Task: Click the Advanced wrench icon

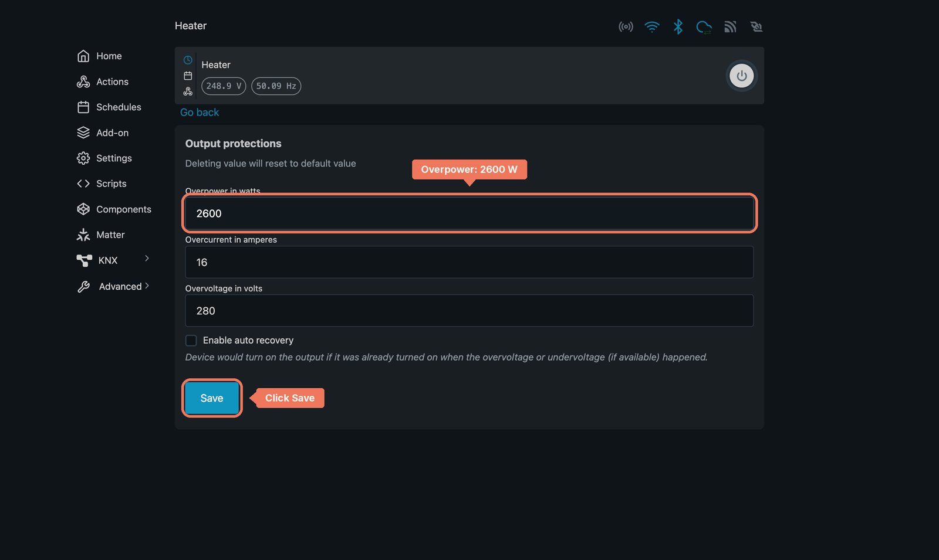Action: (84, 286)
